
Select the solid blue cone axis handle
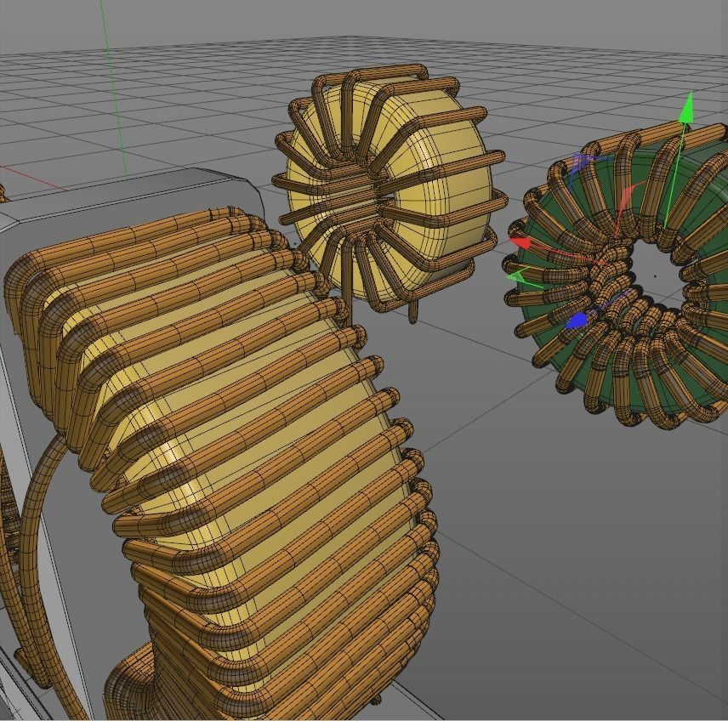tap(576, 321)
